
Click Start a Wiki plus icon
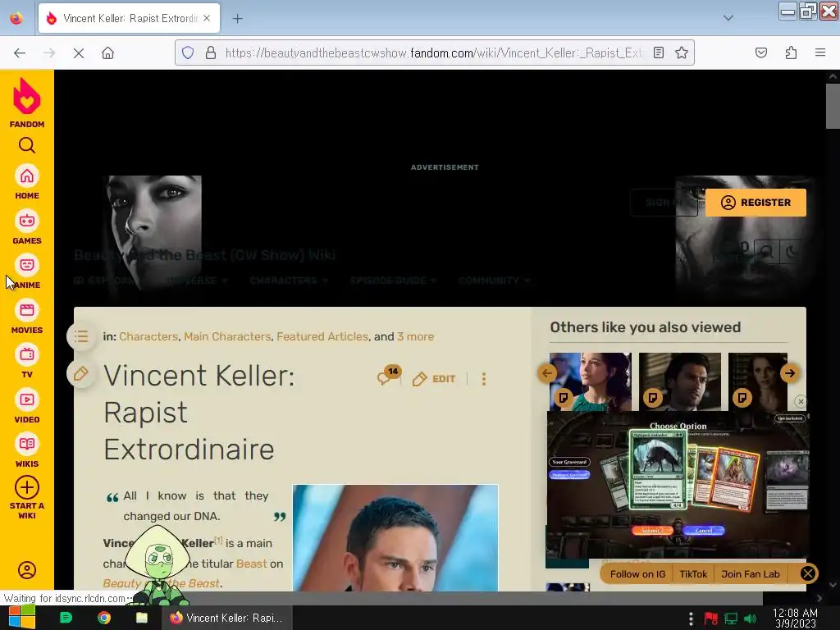pos(27,487)
